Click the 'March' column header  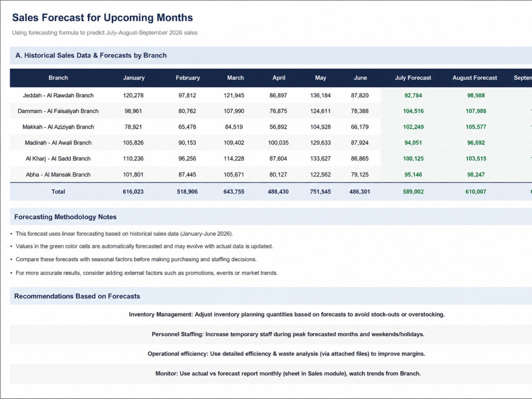(x=236, y=78)
